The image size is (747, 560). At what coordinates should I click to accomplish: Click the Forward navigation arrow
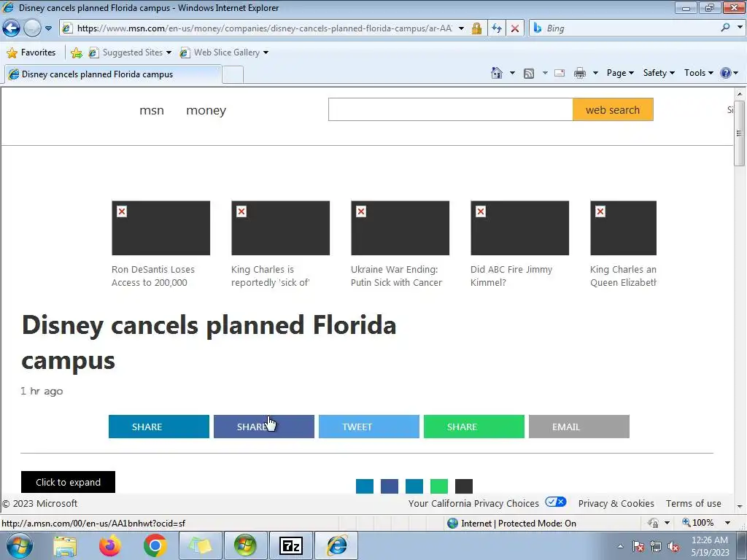32,28
